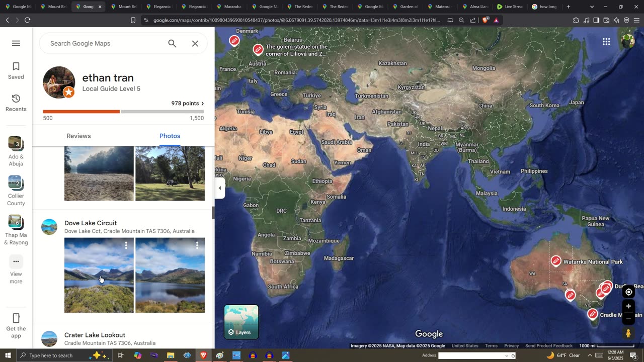Open the Brave VPN shield icon
Image resolution: width=644 pixels, height=362 pixels.
coord(626,20)
